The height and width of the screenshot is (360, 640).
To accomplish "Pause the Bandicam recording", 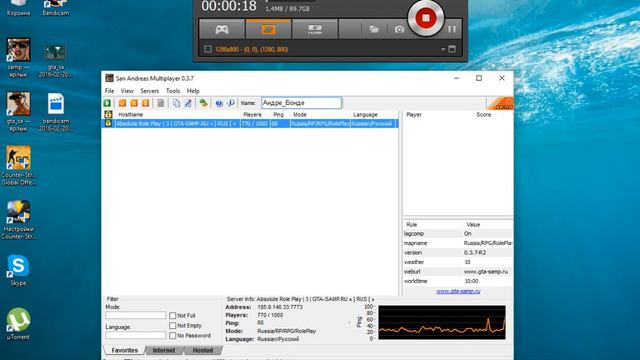I will (x=452, y=29).
